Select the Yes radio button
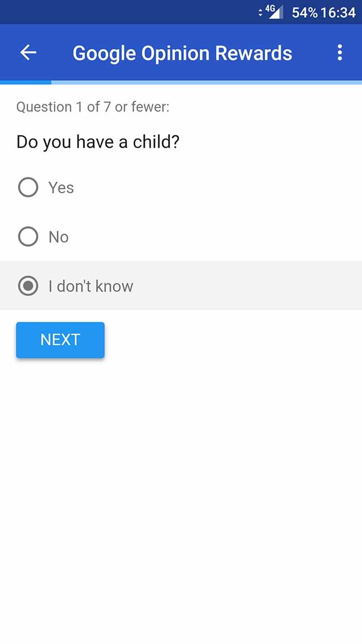Image resolution: width=362 pixels, height=644 pixels. 28,187
